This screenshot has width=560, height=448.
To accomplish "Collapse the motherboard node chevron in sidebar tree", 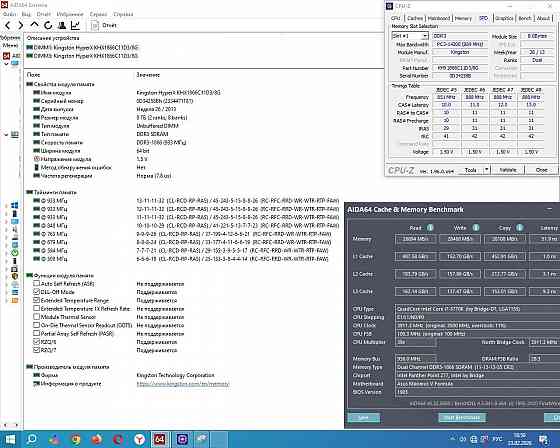I will [x=6, y=135].
